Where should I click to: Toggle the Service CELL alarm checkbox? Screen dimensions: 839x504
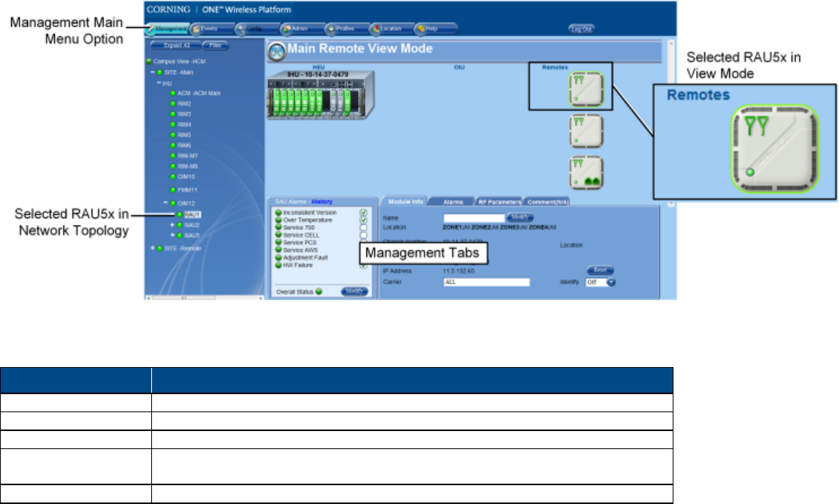tap(363, 235)
